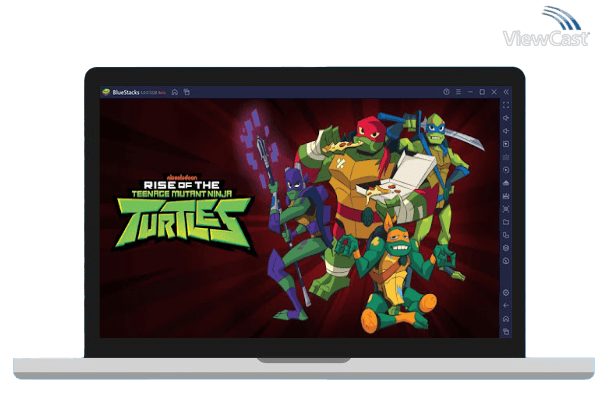602x414 pixels.
Task: Toggle eco mode icon in sidebar
Action: coord(506,261)
